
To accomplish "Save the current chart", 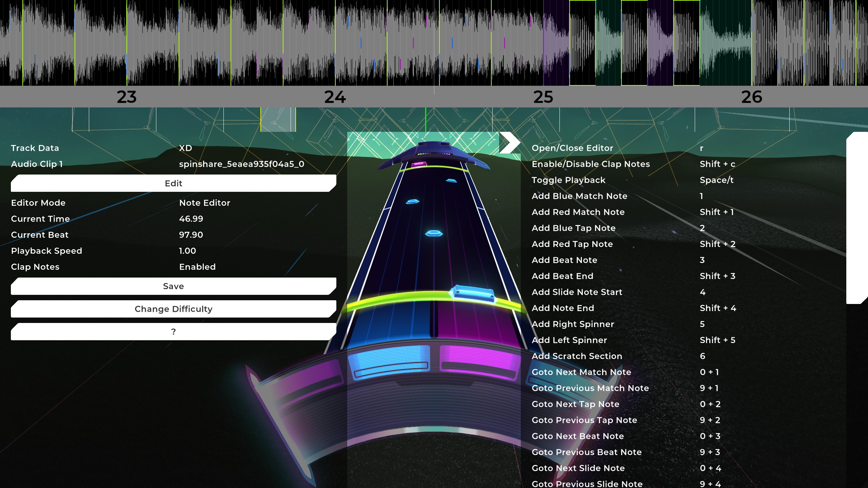I will pyautogui.click(x=173, y=286).
